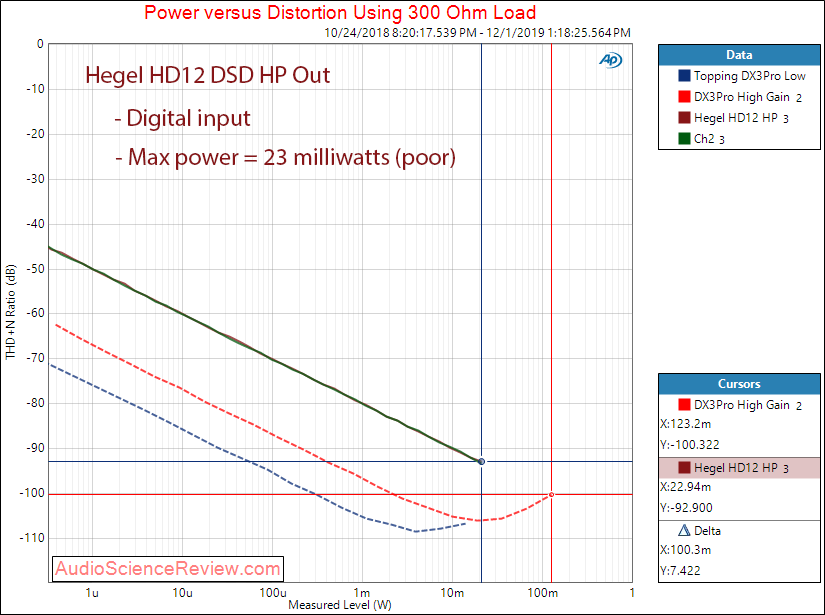This screenshot has height=615, width=825.
Task: Click the Delta label in the Cursors panel
Action: [x=707, y=531]
